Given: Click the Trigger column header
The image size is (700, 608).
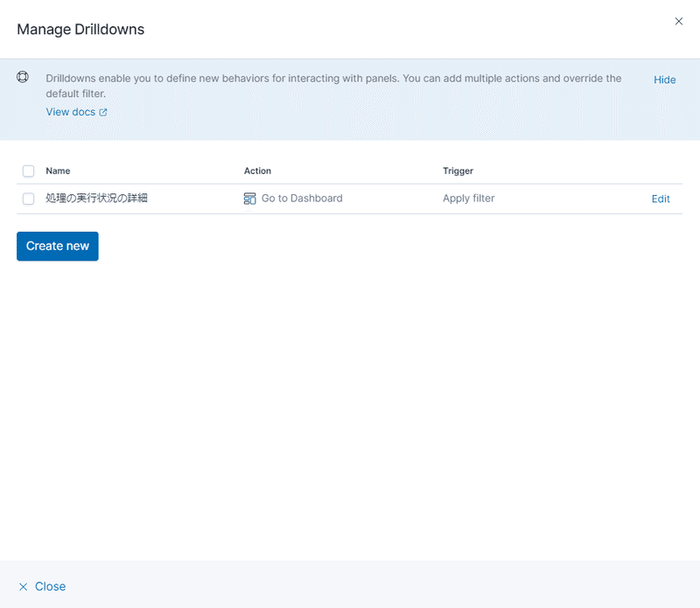Looking at the screenshot, I should (458, 171).
